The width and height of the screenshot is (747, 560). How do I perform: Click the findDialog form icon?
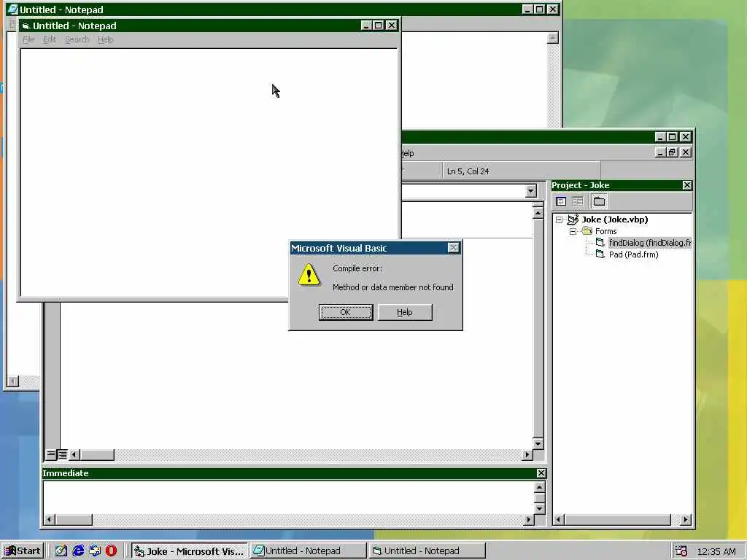tap(600, 243)
